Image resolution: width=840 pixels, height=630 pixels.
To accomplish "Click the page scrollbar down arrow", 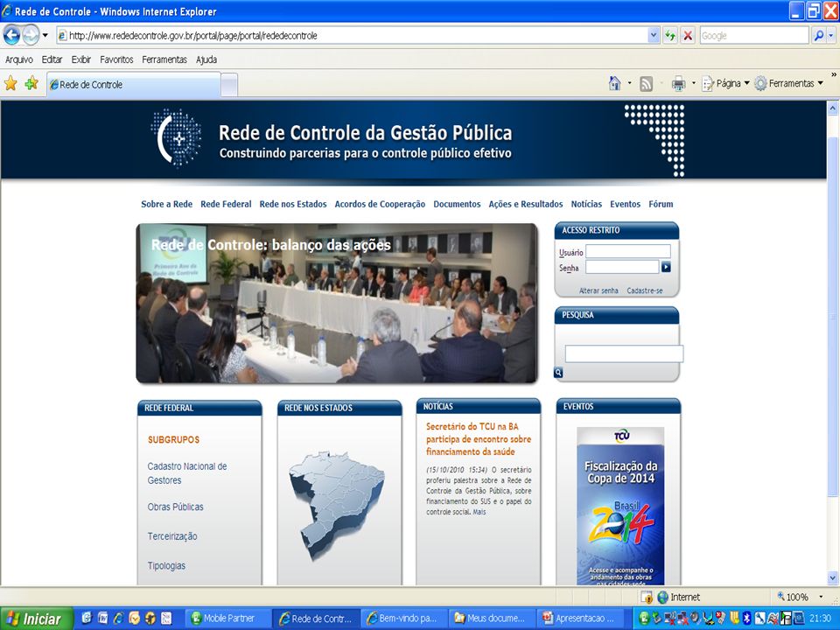I will click(x=832, y=577).
